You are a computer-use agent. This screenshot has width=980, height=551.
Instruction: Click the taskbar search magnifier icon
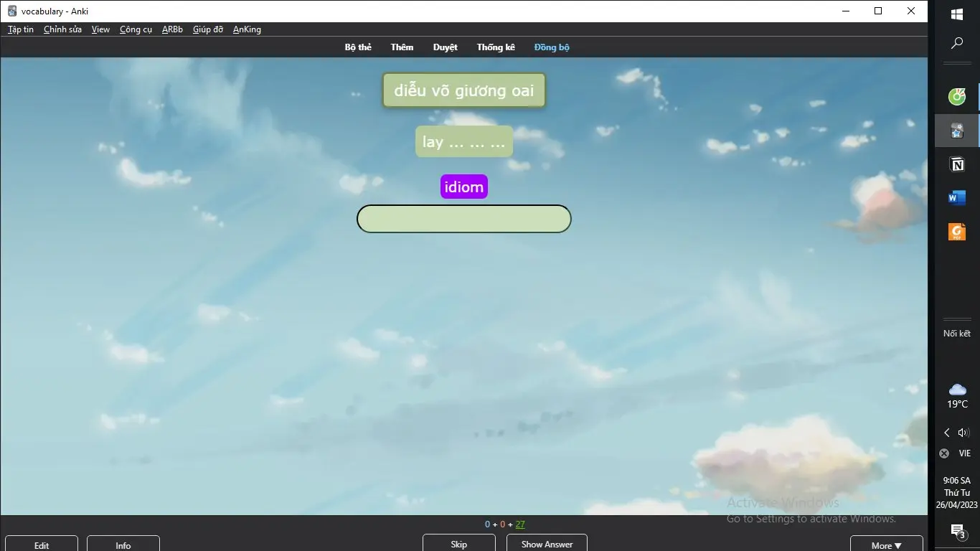(x=956, y=44)
